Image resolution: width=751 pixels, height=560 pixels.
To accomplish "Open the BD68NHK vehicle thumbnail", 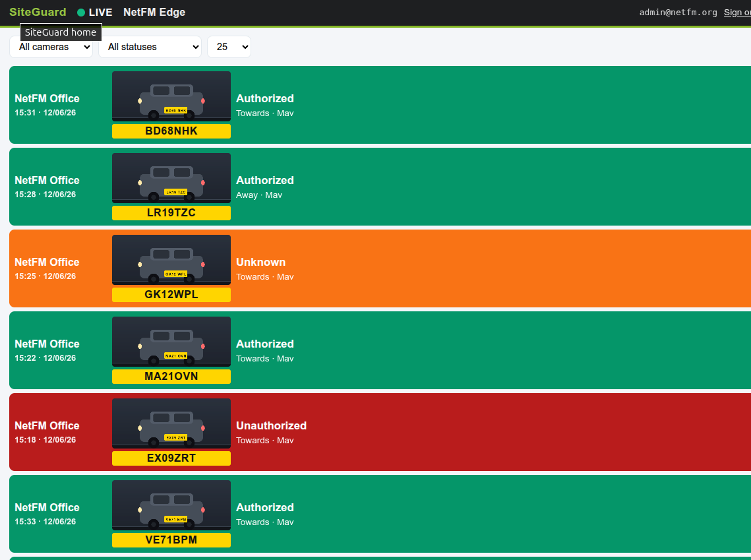I will pyautogui.click(x=171, y=96).
